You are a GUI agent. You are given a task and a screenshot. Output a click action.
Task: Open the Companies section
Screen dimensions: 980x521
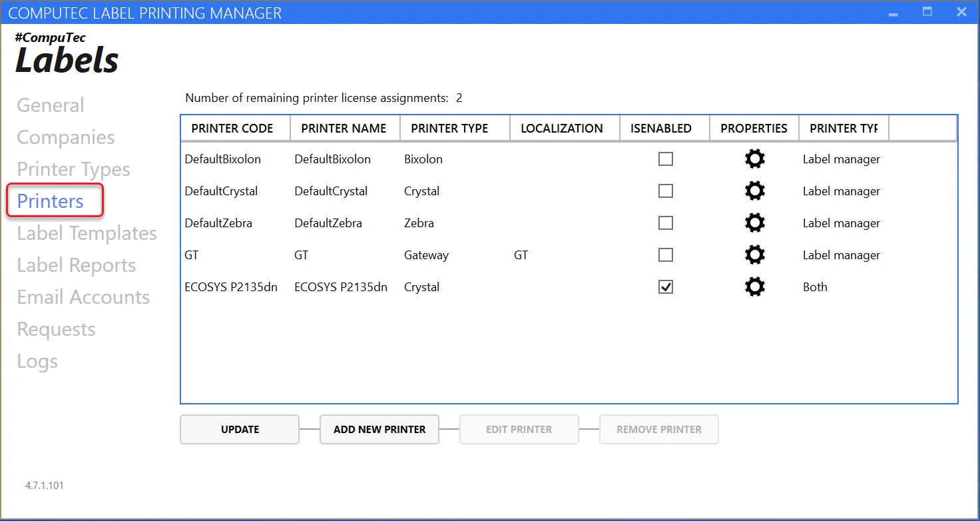pos(65,137)
